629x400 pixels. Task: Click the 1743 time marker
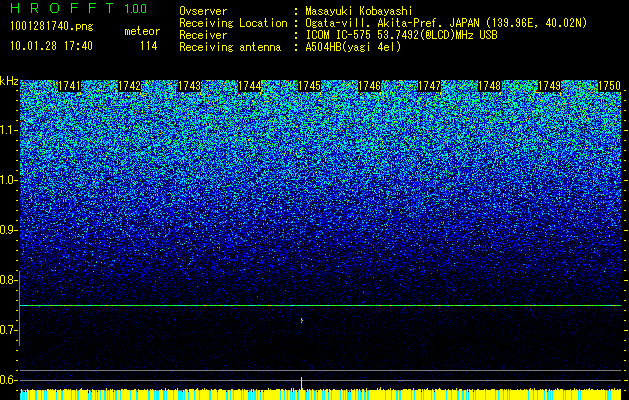point(189,86)
